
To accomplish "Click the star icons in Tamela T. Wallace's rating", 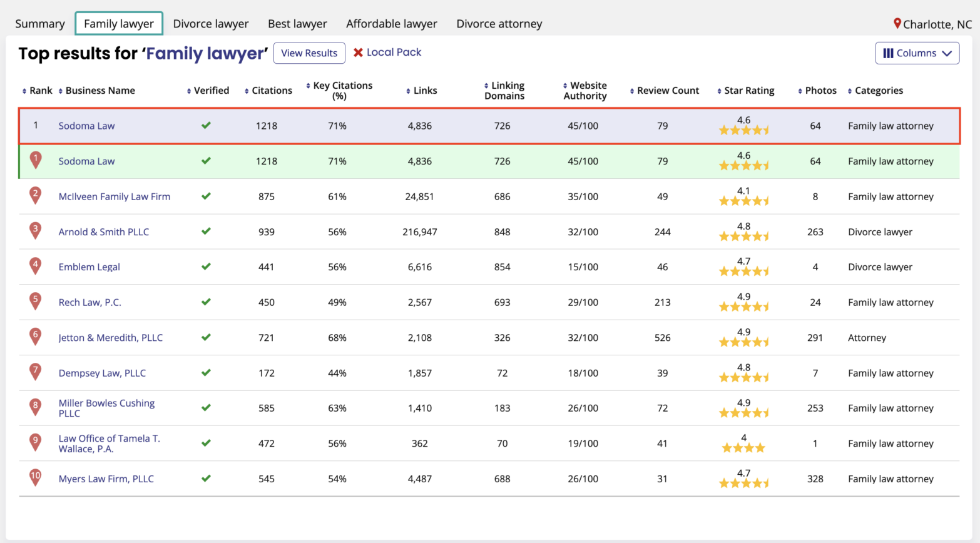I will click(744, 449).
